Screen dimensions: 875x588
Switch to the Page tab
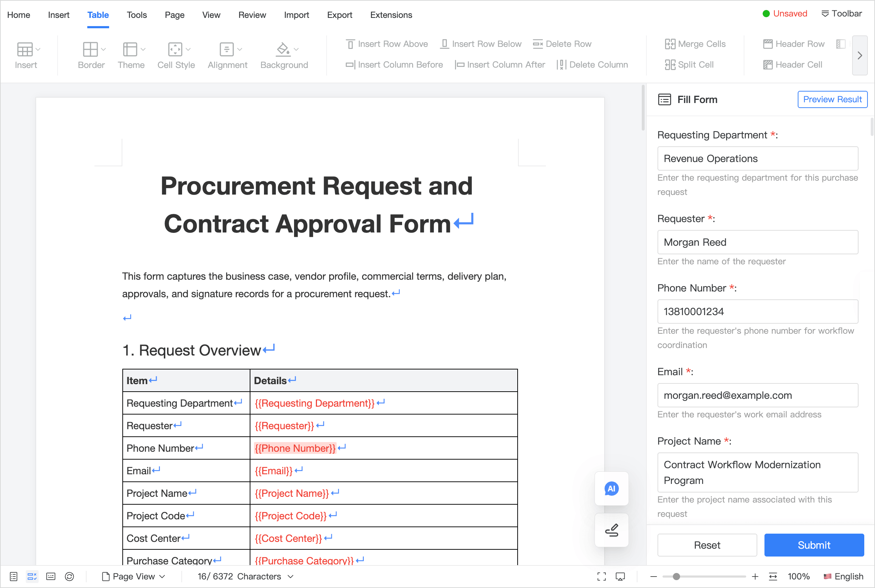point(175,15)
